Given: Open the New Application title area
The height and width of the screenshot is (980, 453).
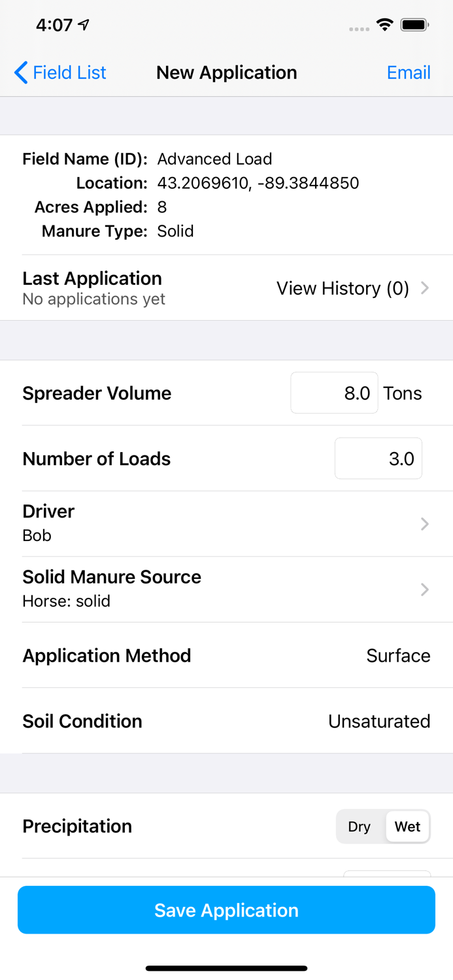Looking at the screenshot, I should coord(226,73).
